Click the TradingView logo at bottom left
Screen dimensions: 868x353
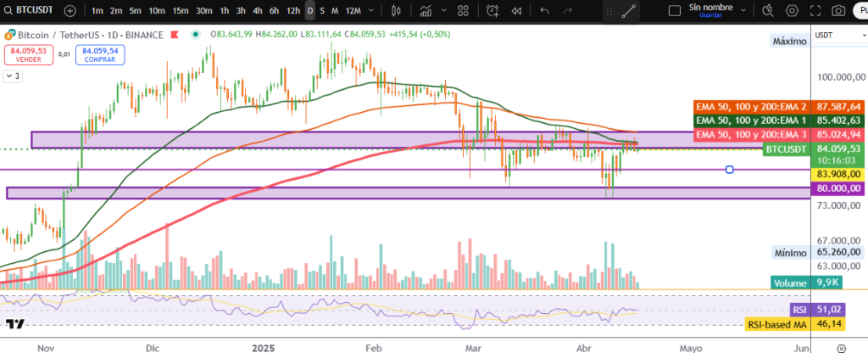tap(15, 323)
